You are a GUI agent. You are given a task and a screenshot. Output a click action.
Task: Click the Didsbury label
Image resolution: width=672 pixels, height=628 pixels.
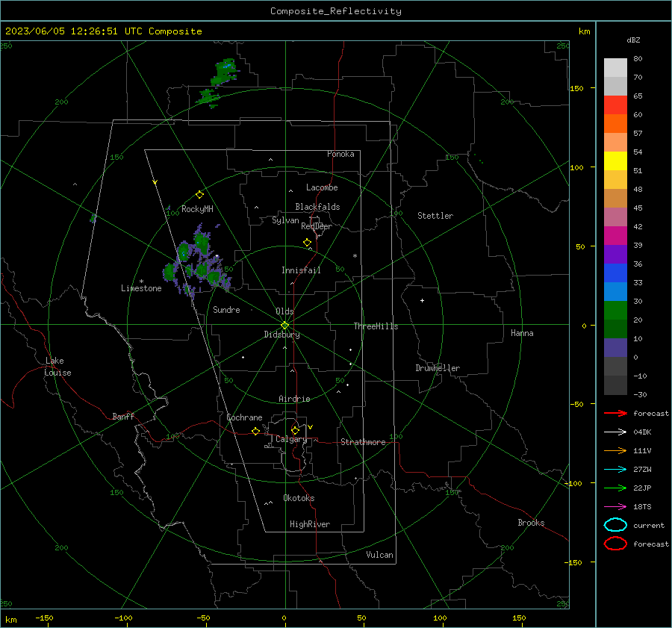(x=281, y=335)
